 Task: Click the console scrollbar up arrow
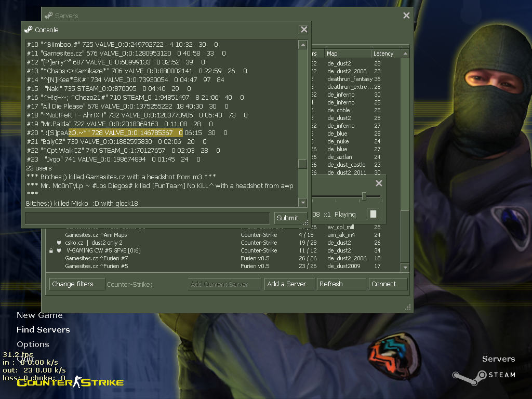click(x=303, y=45)
